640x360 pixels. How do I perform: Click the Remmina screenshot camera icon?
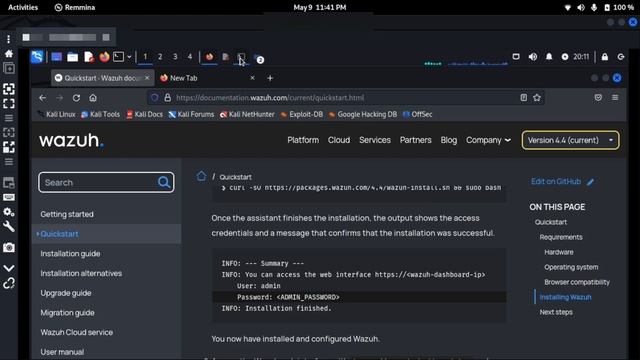click(x=9, y=248)
